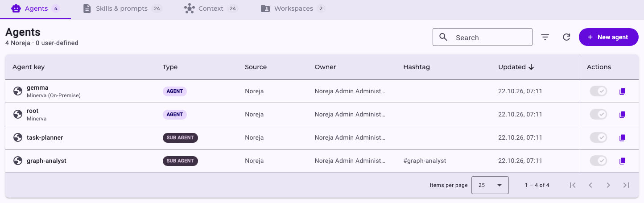
Task: Click the Actions column header
Action: [599, 67]
